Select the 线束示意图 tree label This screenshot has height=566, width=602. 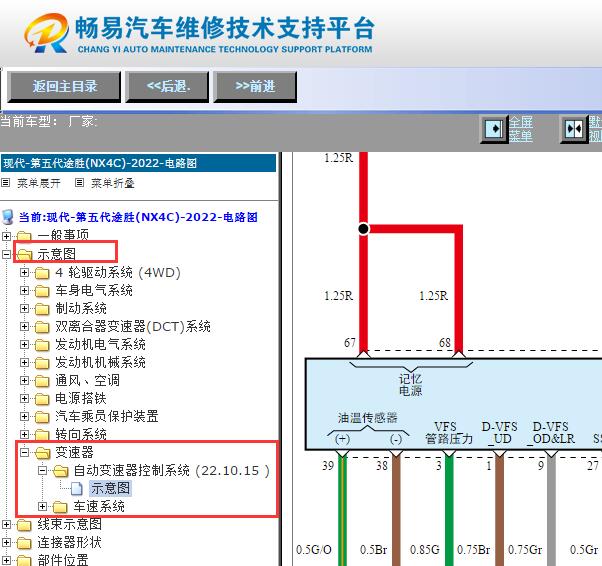pos(69,524)
